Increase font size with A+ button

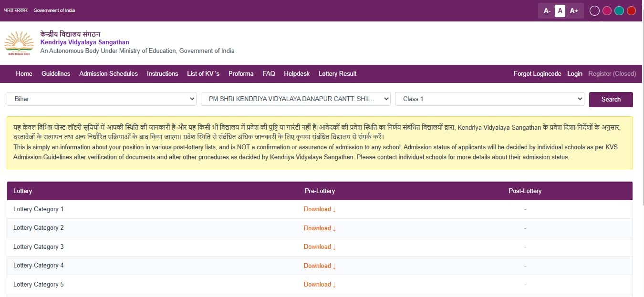tap(574, 10)
